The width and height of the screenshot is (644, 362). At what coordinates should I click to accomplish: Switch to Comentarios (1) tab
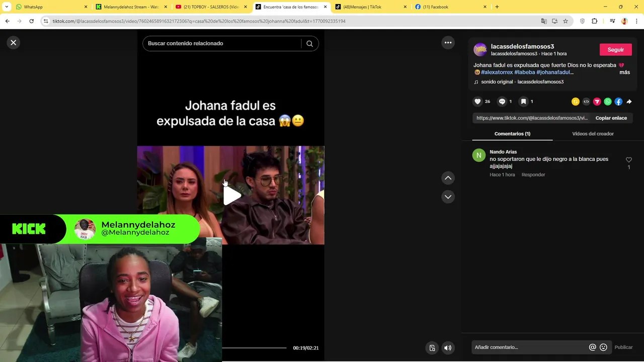click(512, 134)
